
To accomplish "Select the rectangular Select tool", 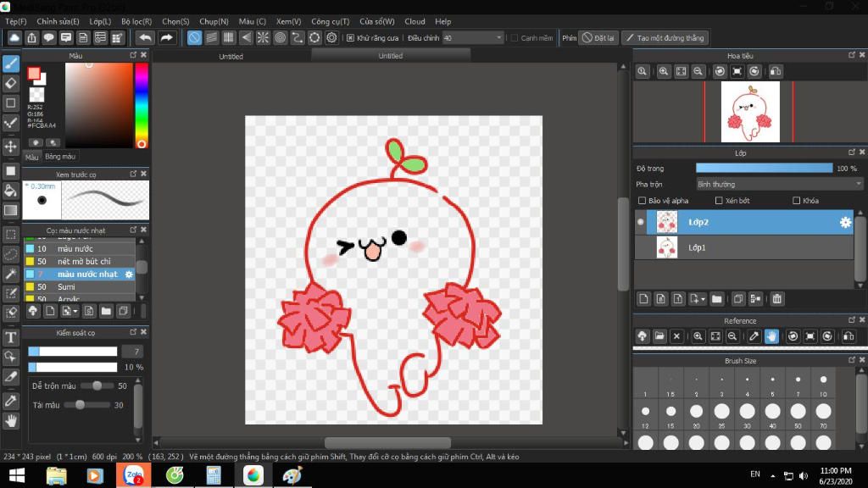I will 11,235.
